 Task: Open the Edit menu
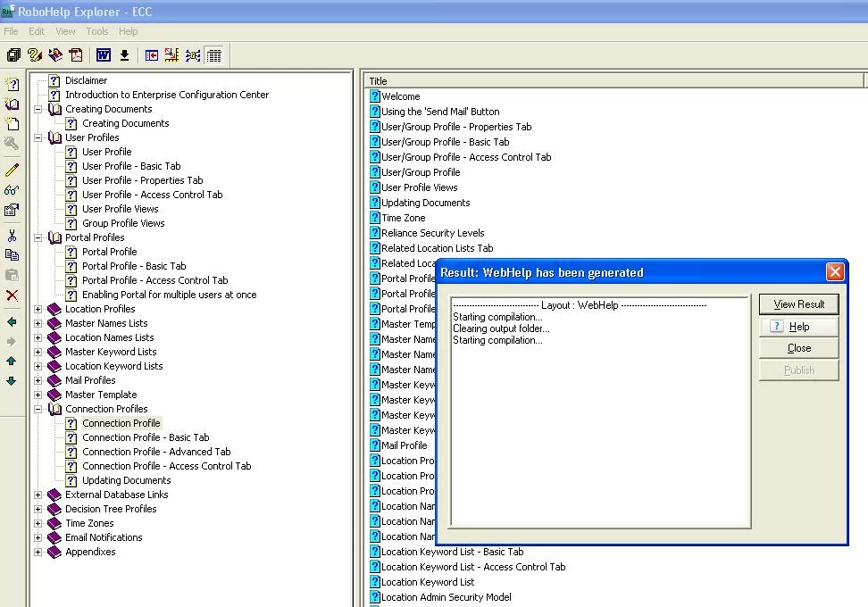click(37, 31)
